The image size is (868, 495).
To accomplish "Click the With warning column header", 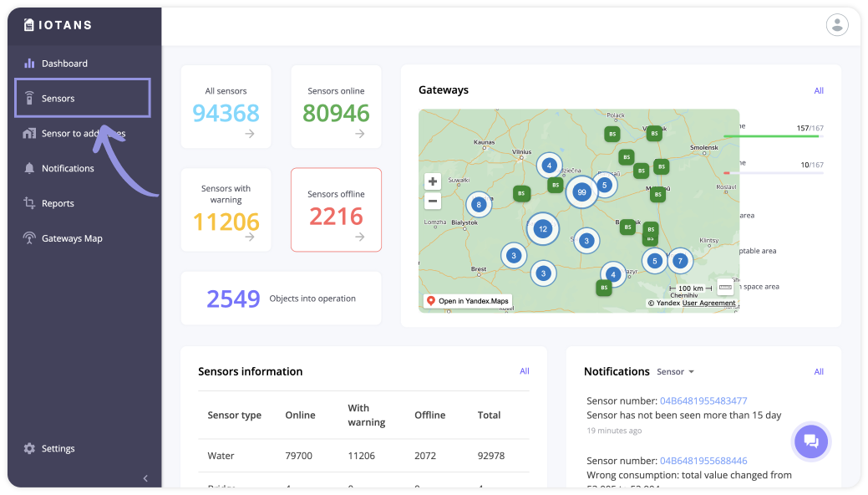I will click(x=367, y=416).
